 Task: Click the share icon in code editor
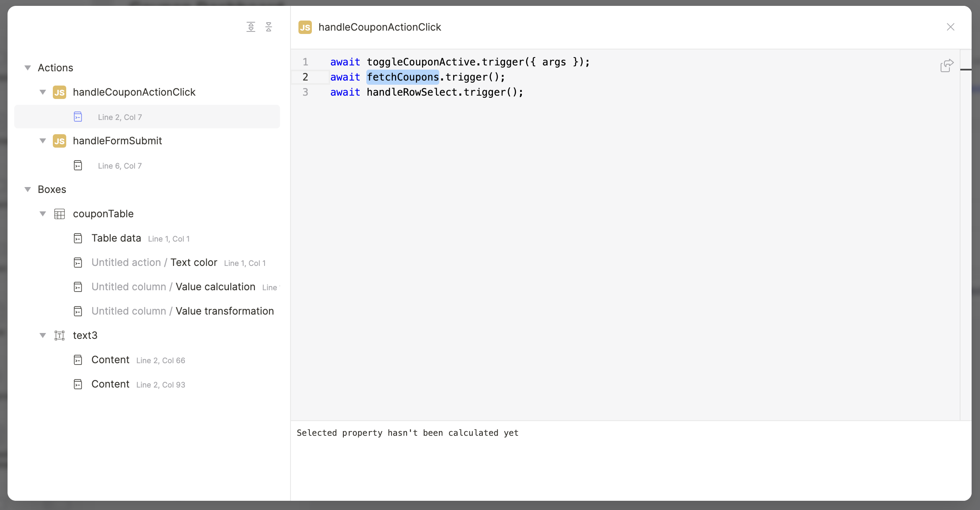coord(946,65)
